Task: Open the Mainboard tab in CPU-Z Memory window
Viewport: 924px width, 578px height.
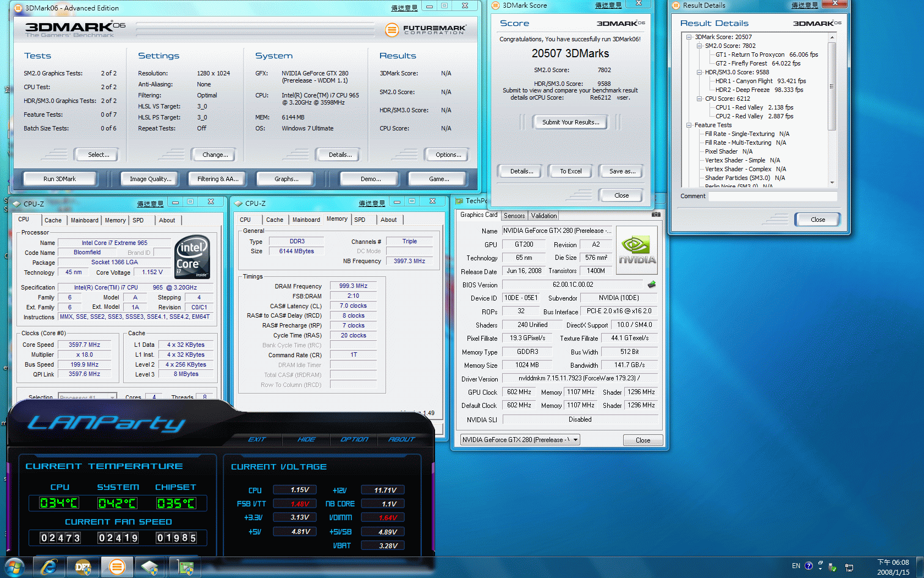Action: pyautogui.click(x=306, y=220)
